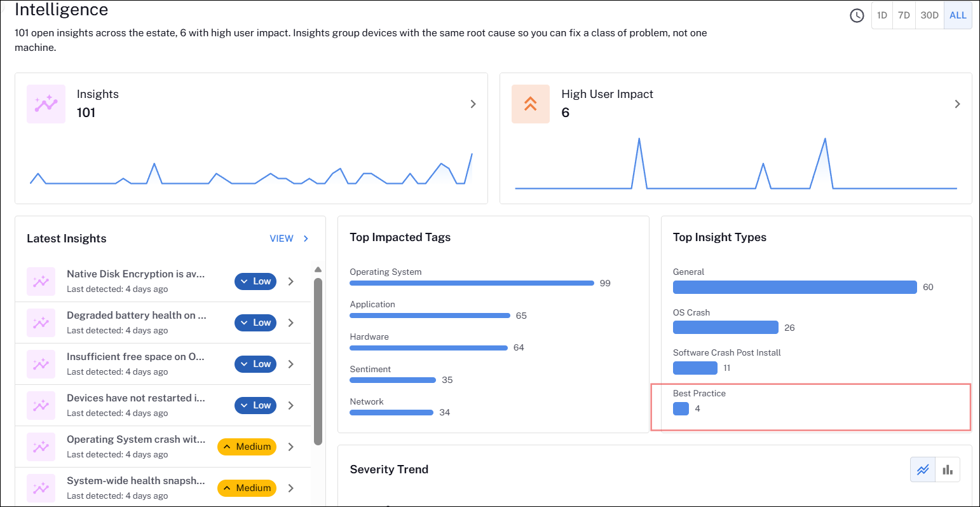Screen dimensions: 980x507
Task: Switch Severity Trend to bar chart view
Action: click(948, 469)
